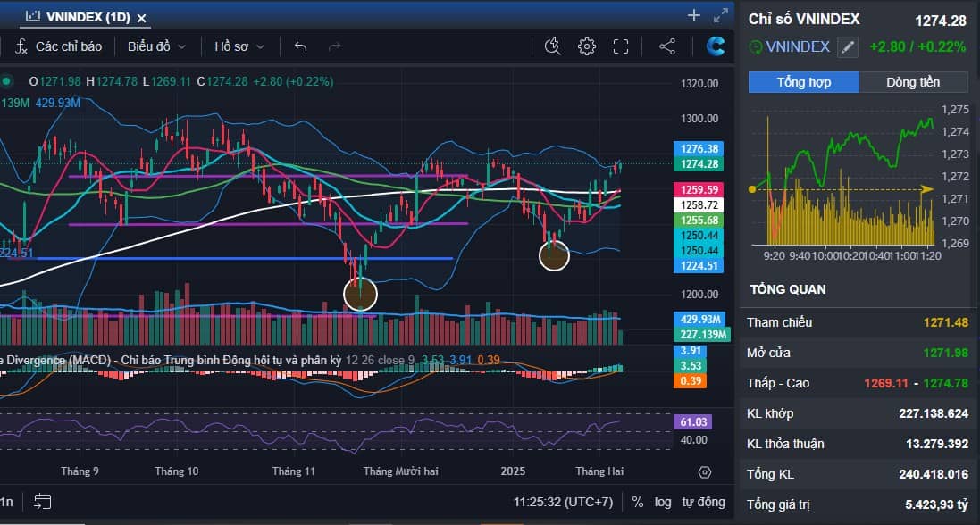Click the Tham chiếu value 1271.48
Image resolution: width=980 pixels, height=525 pixels.
(x=946, y=323)
